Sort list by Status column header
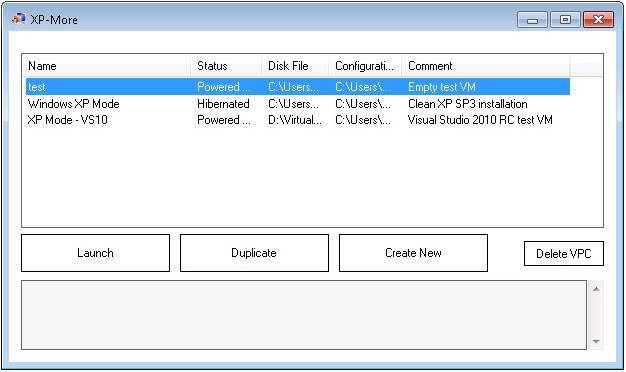Viewport: 626px width, 372px height. 226,66
